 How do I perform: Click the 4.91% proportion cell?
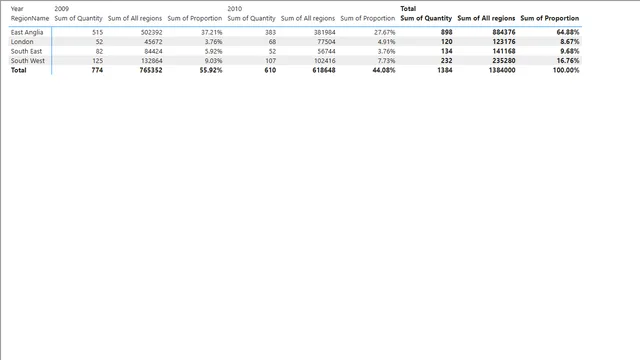pyautogui.click(x=386, y=42)
